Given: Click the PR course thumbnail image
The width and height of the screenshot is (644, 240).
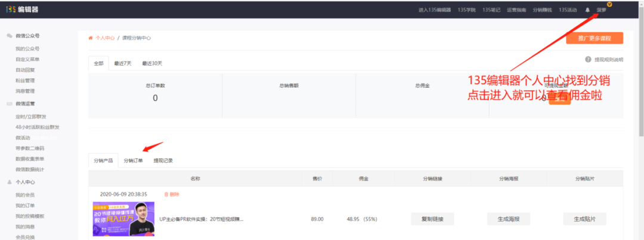Looking at the screenshot, I should pos(123,219).
